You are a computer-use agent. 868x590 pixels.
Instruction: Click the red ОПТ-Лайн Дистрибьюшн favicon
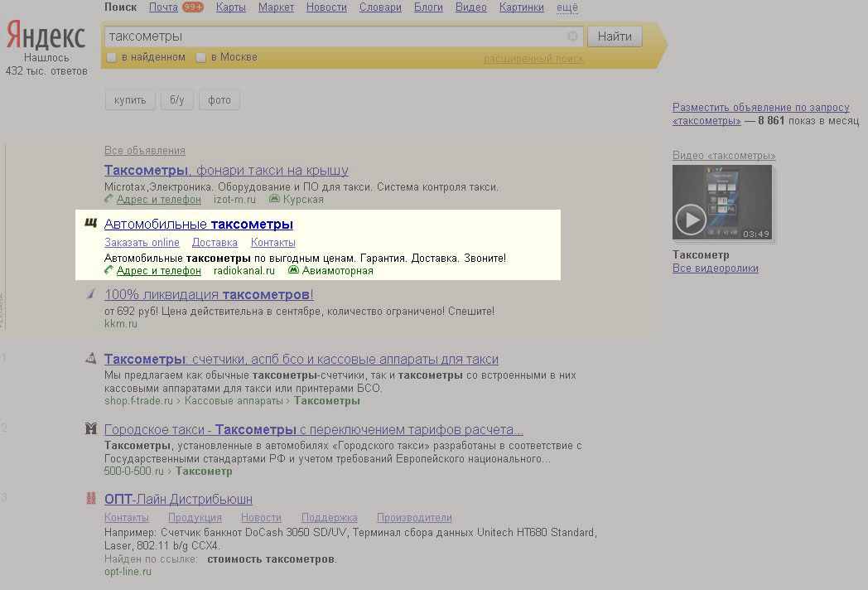tap(91, 498)
